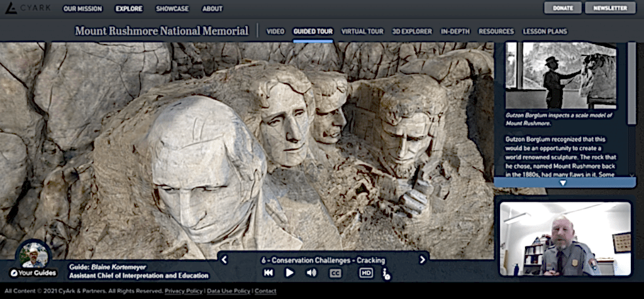
Task: Mute the audio with speaker icon
Action: [312, 273]
